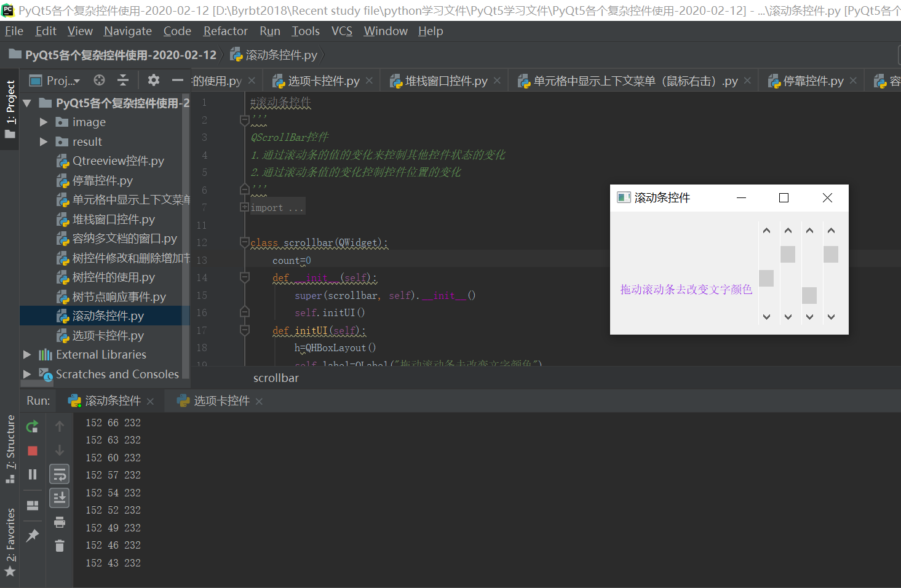
Task: Fold the def __init__ method in the gutter
Action: [x=244, y=277]
